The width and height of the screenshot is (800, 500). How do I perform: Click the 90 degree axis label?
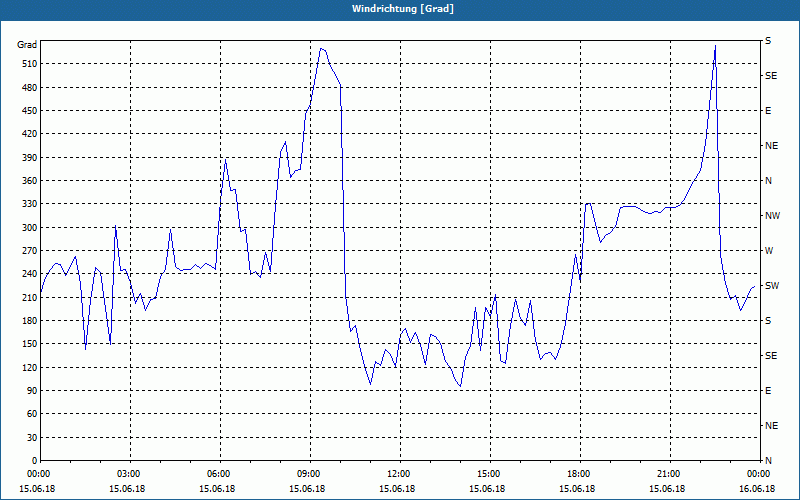(x=32, y=391)
